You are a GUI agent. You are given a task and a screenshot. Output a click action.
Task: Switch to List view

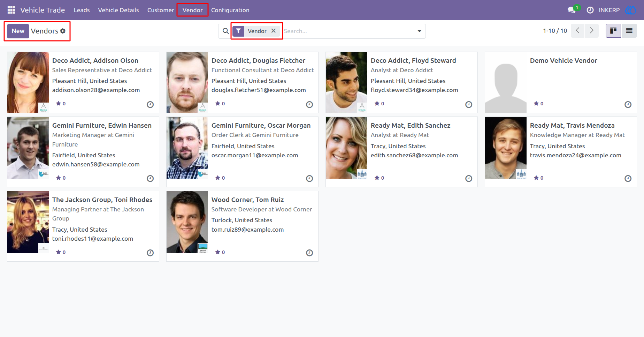[x=629, y=31]
